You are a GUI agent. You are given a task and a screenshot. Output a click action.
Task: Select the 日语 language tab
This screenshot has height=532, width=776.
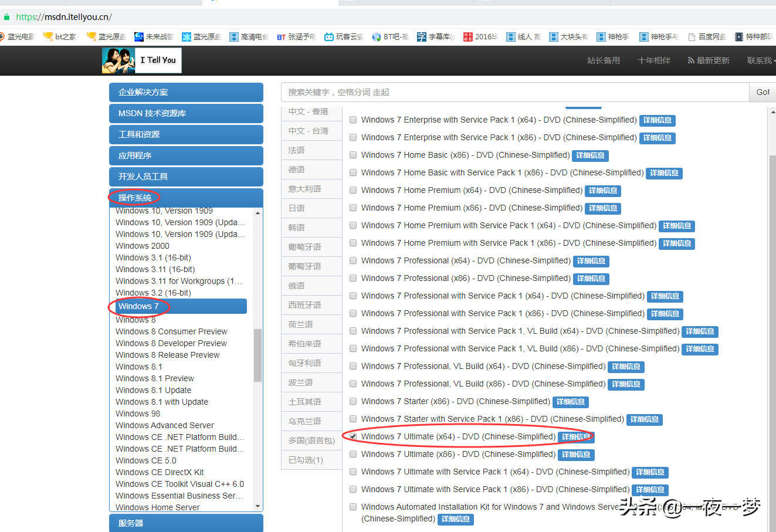point(311,208)
